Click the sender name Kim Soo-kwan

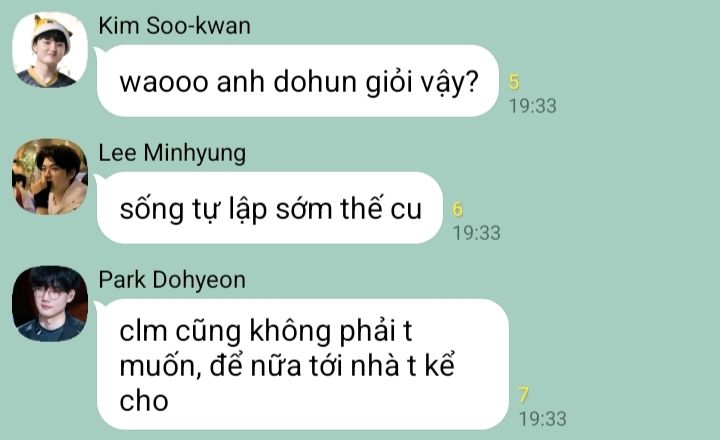tap(174, 26)
